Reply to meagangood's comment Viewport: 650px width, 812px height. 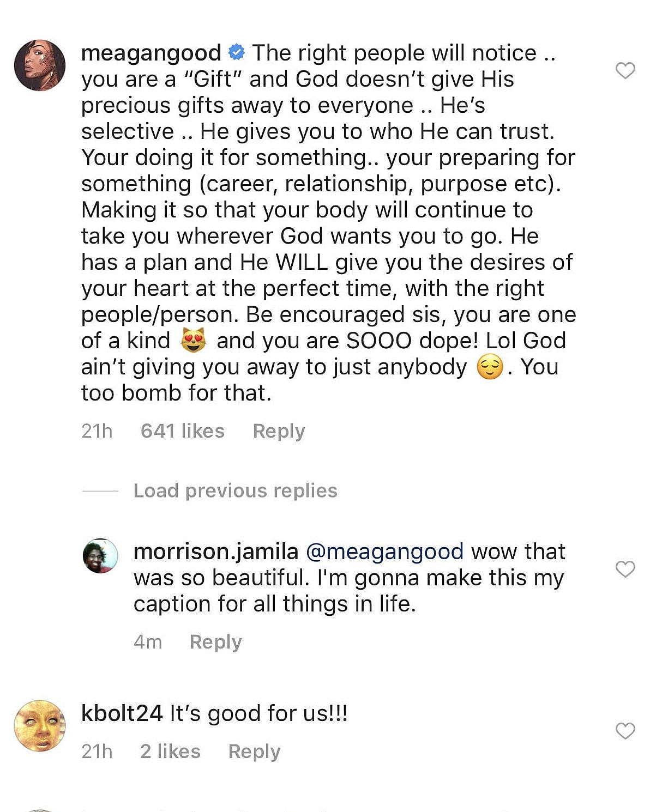tap(279, 431)
